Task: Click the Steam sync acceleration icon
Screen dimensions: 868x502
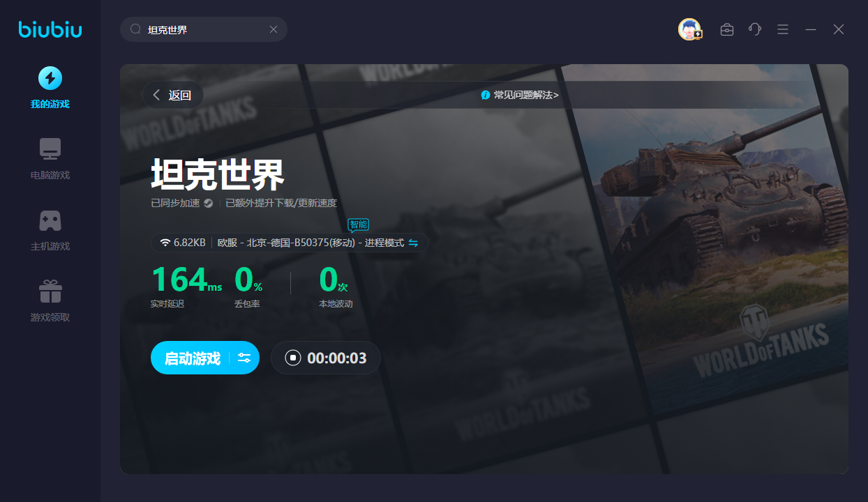Action: [208, 204]
